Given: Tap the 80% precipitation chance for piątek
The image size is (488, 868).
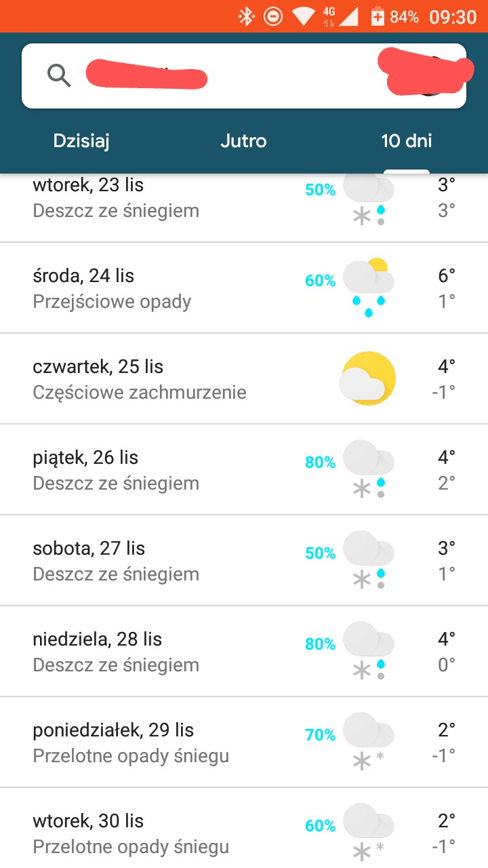Looking at the screenshot, I should (320, 462).
